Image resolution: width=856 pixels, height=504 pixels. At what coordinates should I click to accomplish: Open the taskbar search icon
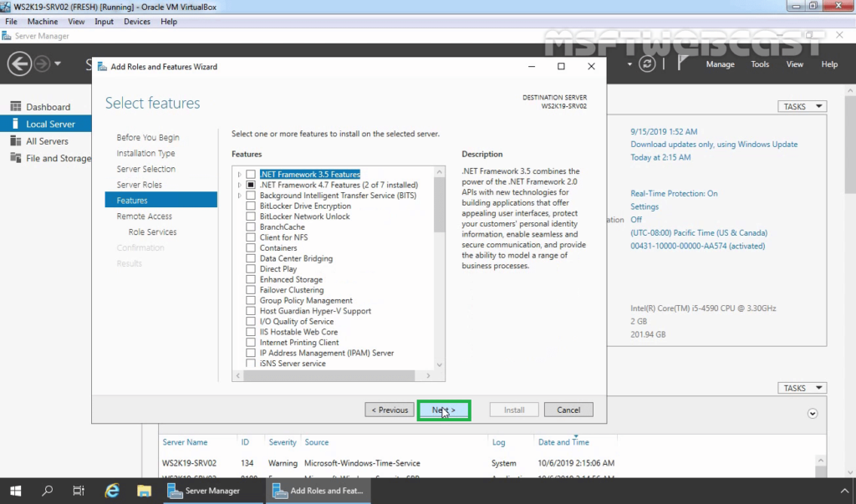[x=47, y=491]
